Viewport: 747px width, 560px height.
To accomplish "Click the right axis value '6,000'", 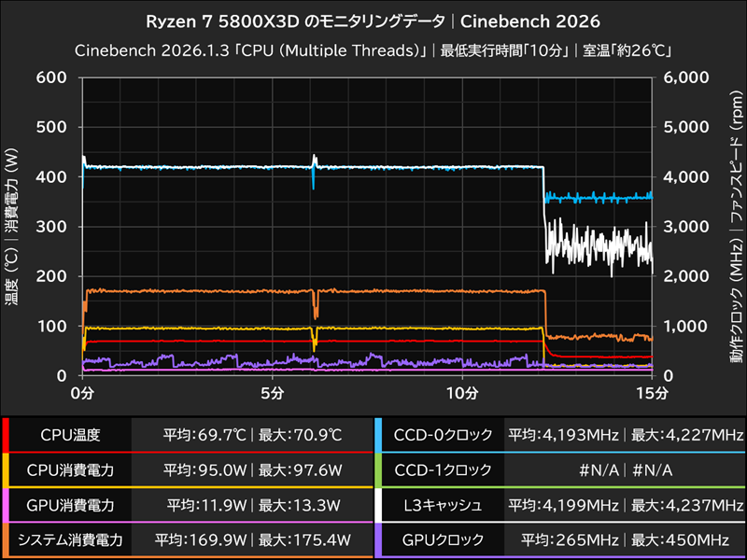I will coord(685,77).
